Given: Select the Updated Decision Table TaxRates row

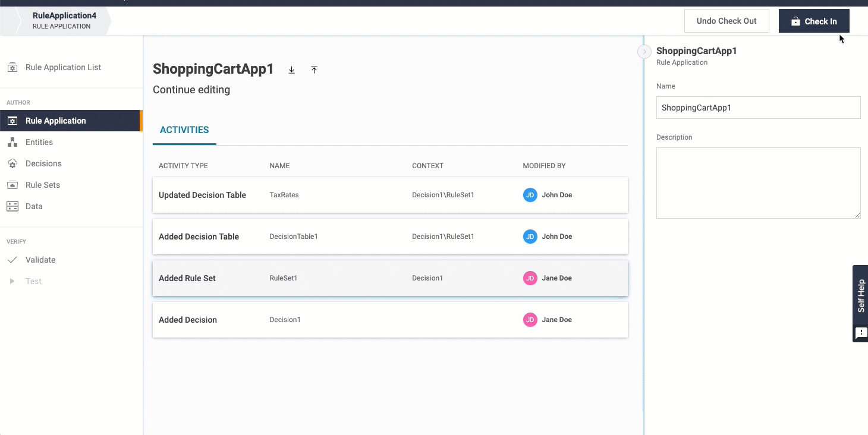Looking at the screenshot, I should [x=390, y=195].
